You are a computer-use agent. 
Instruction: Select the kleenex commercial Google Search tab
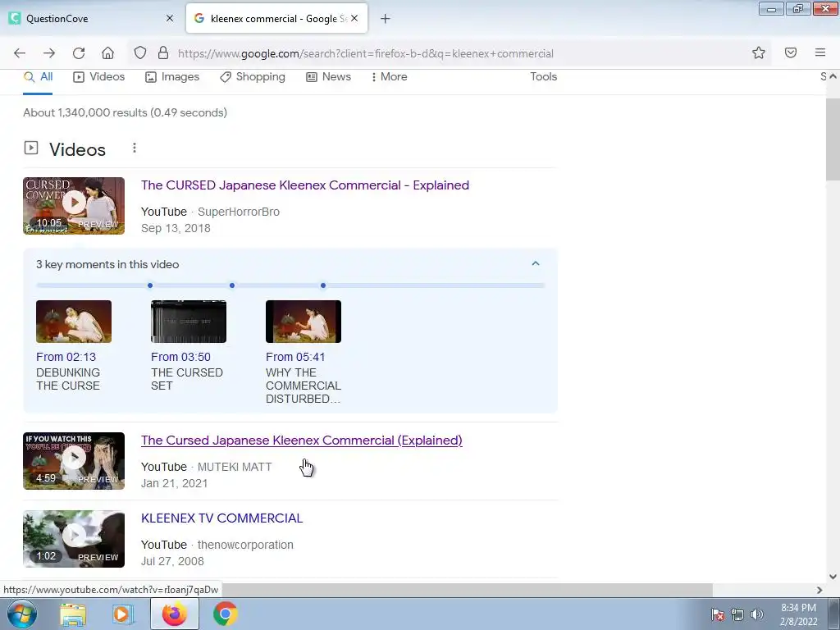click(276, 18)
